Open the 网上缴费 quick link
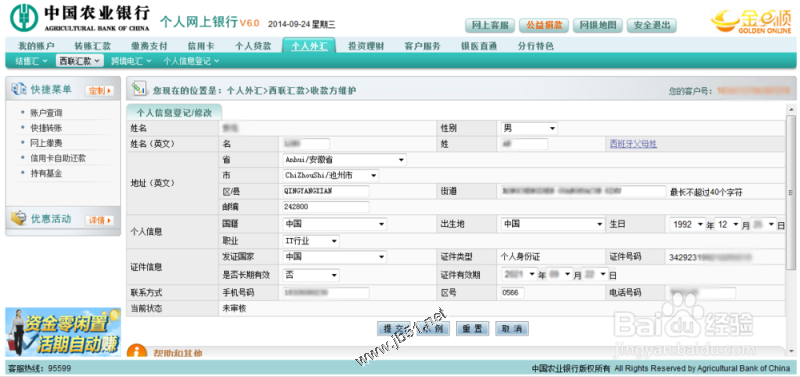This screenshot has height=377, width=800. coord(46,143)
